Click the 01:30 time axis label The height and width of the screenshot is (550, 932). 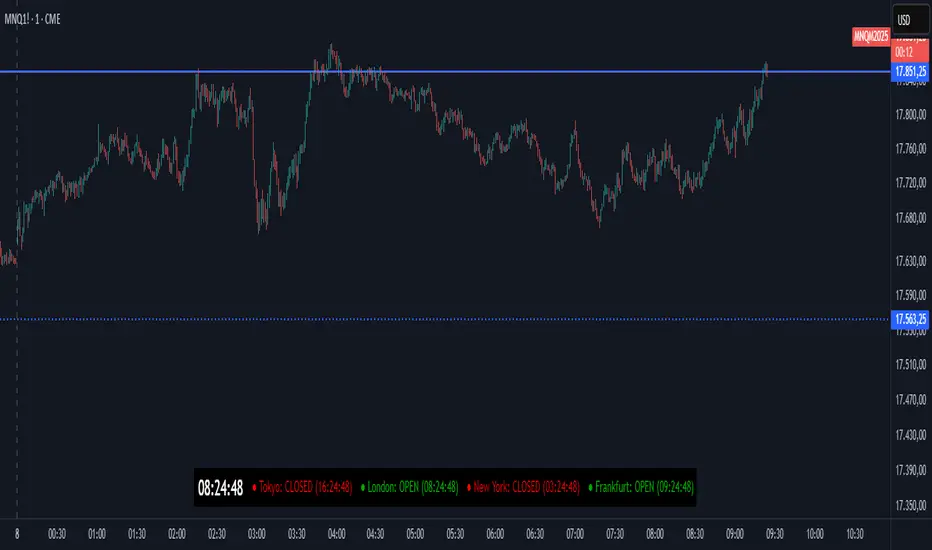(137, 534)
